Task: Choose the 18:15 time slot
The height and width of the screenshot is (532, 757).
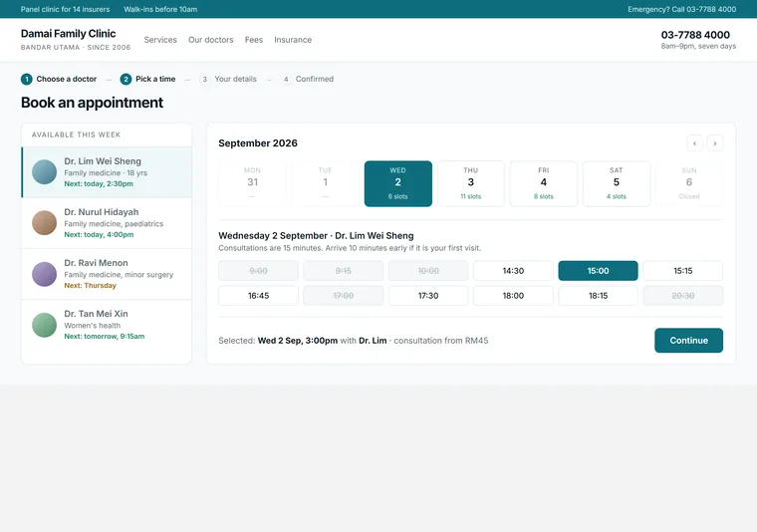Action: [x=599, y=296]
